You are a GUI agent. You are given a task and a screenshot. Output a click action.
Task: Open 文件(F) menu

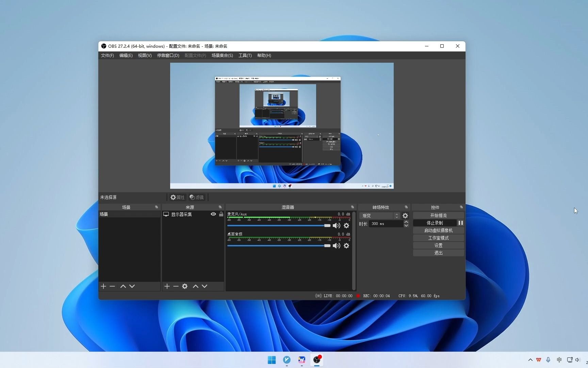(107, 56)
